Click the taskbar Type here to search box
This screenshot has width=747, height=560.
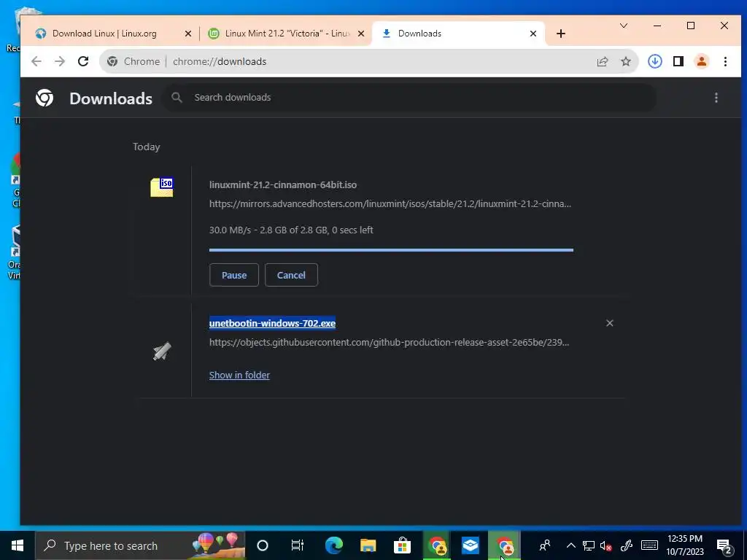[x=140, y=545]
